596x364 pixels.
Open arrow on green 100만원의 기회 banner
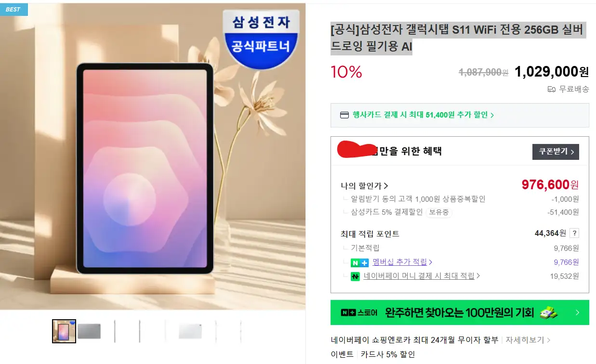click(578, 313)
